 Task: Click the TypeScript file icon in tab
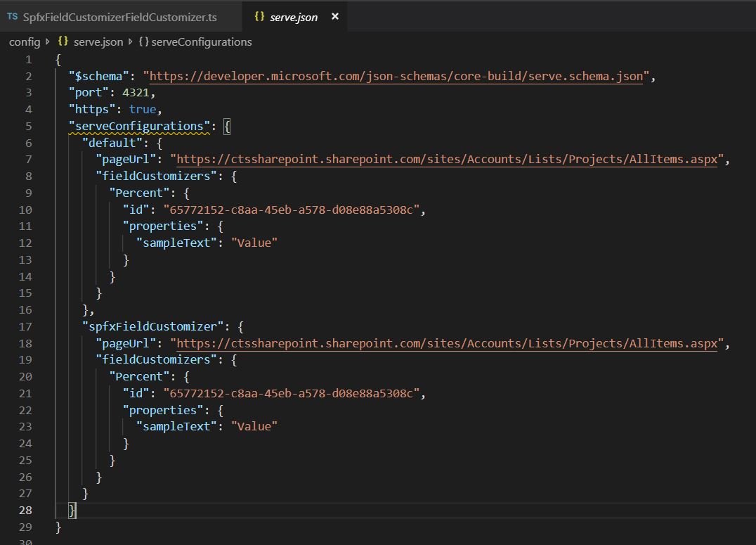[13, 16]
